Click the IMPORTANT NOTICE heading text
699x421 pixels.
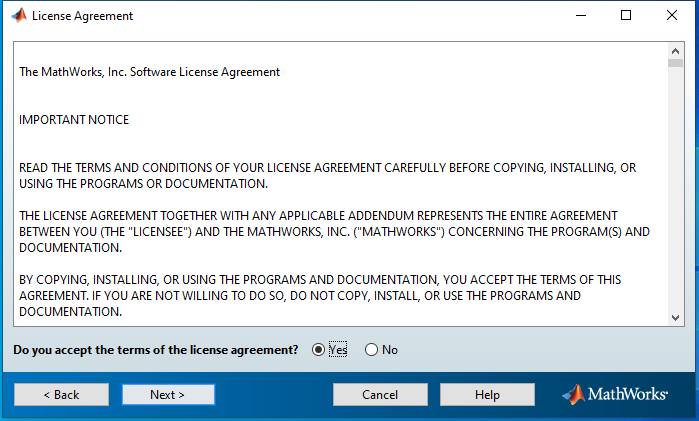tap(74, 120)
